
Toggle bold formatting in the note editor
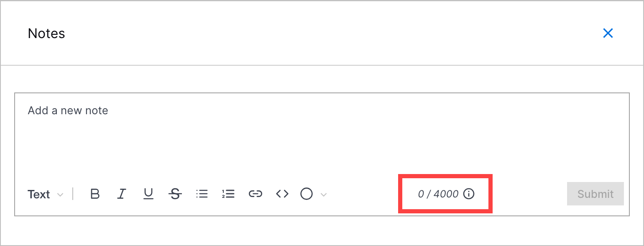click(x=95, y=194)
